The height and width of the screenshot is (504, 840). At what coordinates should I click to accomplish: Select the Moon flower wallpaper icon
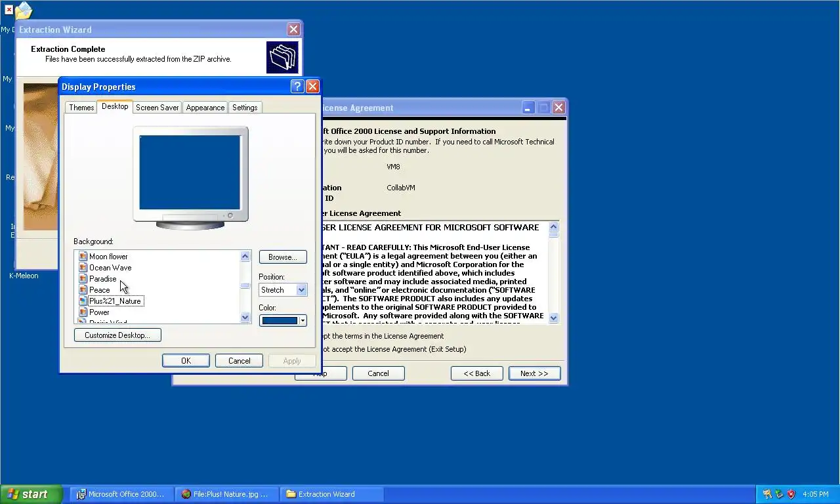83,257
